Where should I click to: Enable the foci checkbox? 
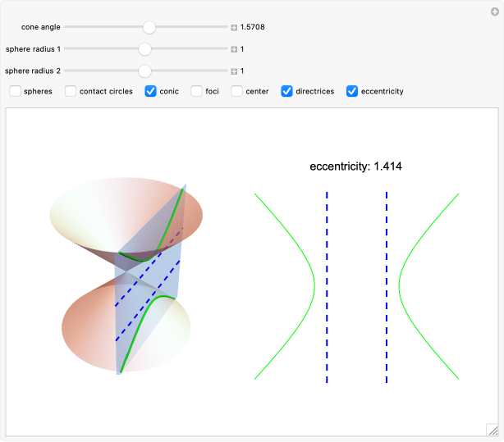[197, 91]
